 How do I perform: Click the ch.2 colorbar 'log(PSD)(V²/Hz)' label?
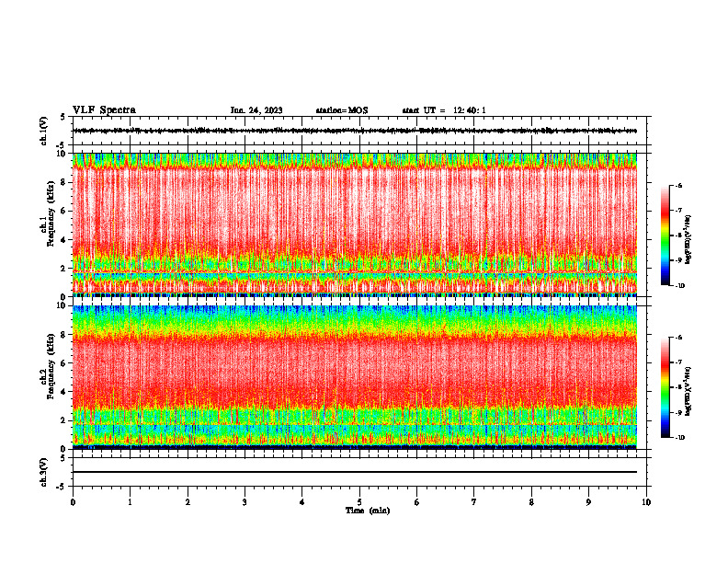coord(688,391)
